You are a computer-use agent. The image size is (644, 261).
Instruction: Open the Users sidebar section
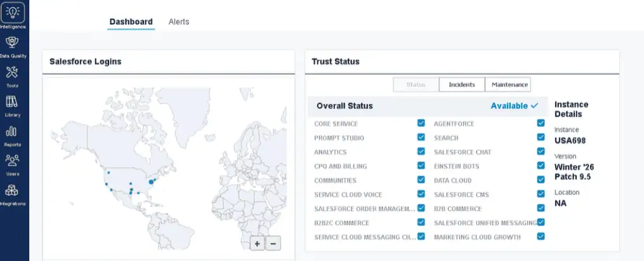(13, 165)
